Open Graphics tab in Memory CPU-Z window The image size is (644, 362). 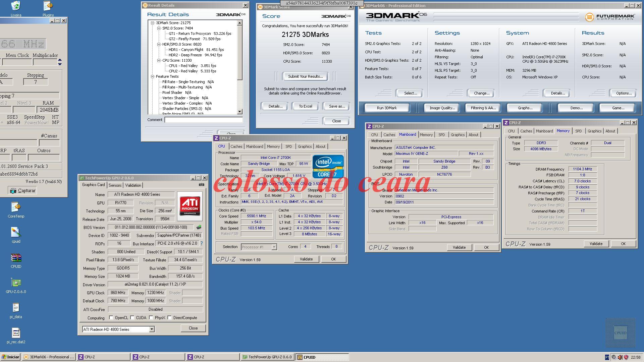[x=594, y=131]
